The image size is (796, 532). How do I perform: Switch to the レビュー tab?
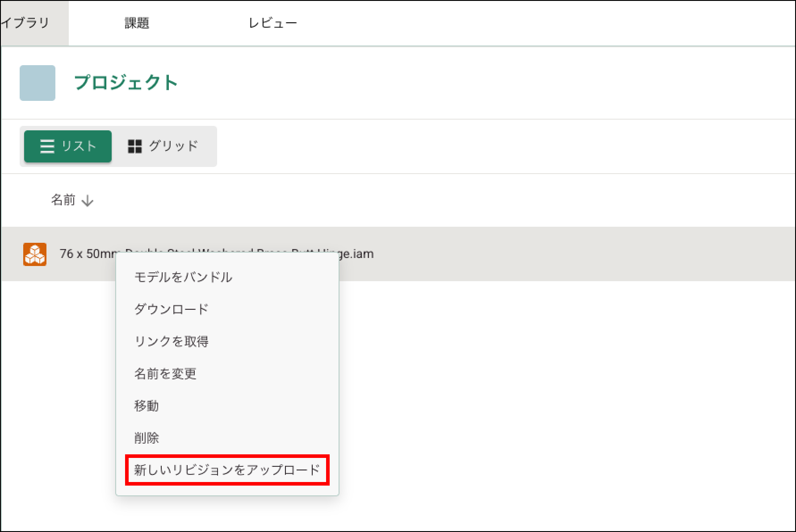coord(272,23)
